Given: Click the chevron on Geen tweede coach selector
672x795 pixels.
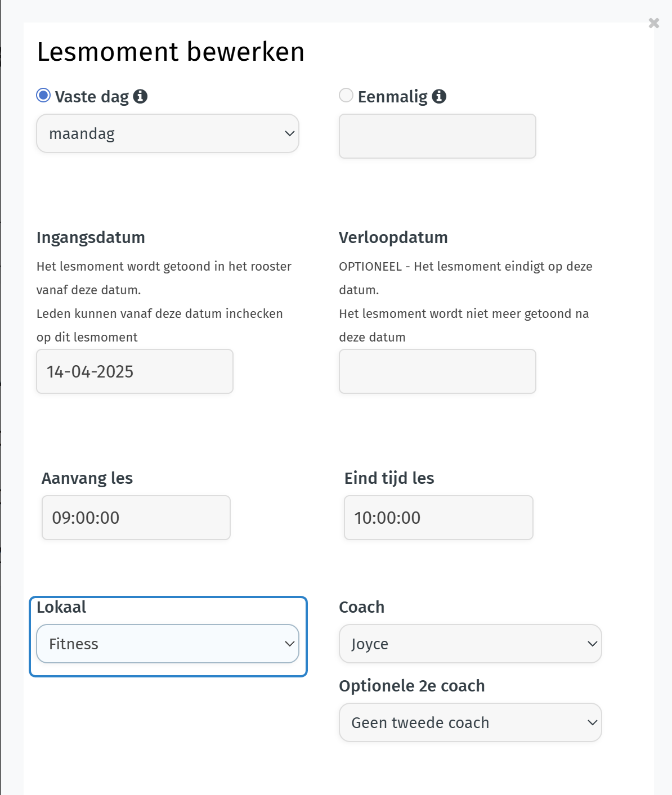Looking at the screenshot, I should pos(592,722).
